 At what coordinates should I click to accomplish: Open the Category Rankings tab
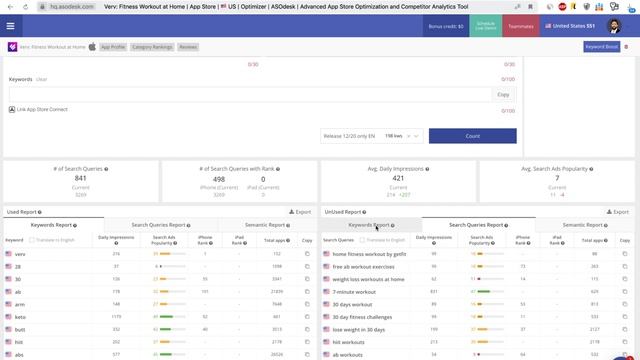coord(152,47)
